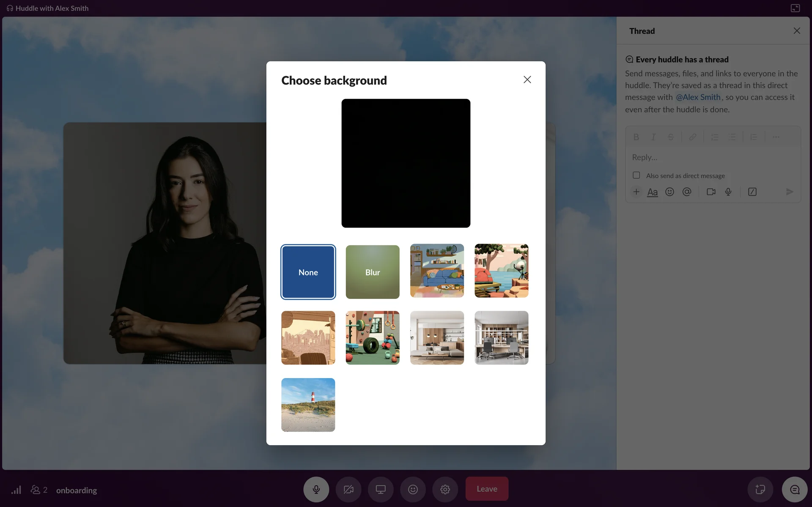Insert mention with @ icon
812x507 pixels.
(687, 192)
